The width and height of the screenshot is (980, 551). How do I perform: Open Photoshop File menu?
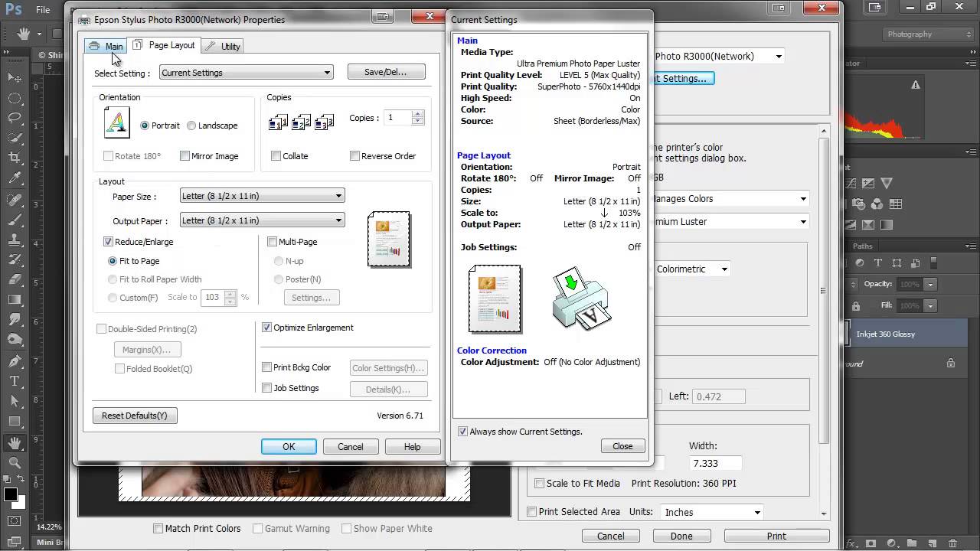43,10
